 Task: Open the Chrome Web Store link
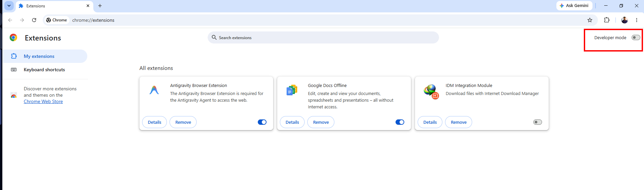click(43, 101)
